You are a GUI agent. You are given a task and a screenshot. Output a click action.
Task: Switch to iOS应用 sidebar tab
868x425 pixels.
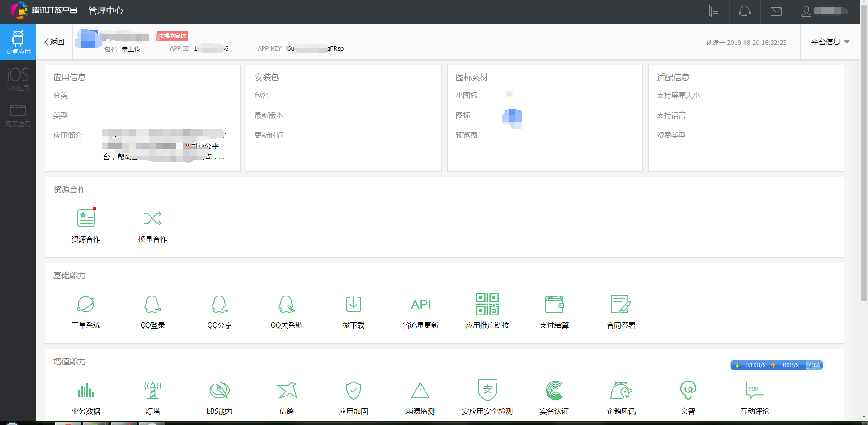coord(18,79)
